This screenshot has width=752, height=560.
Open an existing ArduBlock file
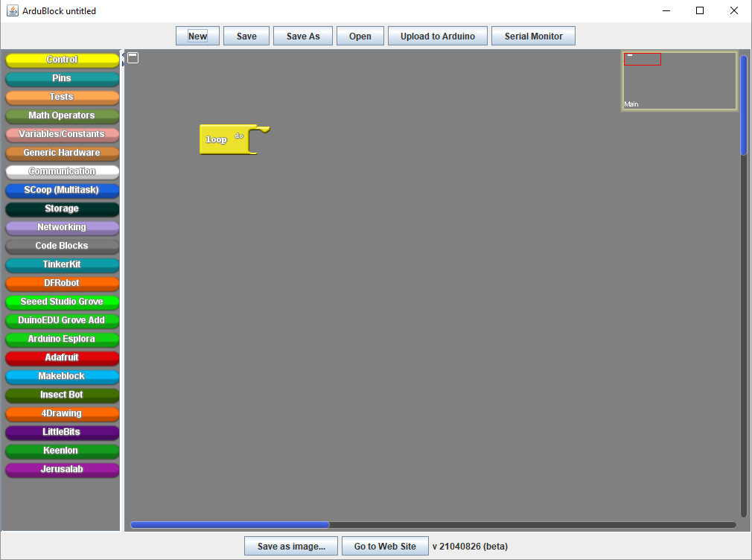(360, 36)
